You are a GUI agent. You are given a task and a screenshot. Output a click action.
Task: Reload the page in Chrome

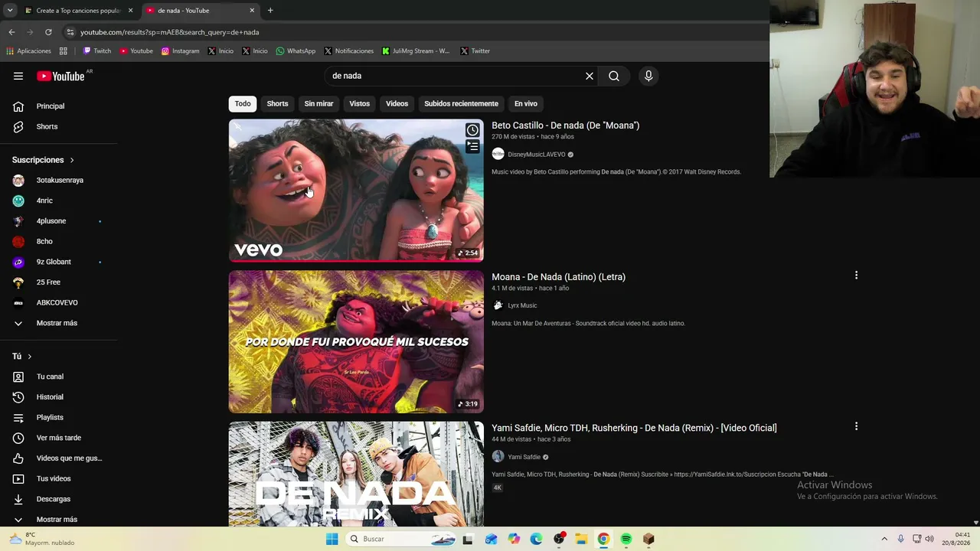point(48,32)
